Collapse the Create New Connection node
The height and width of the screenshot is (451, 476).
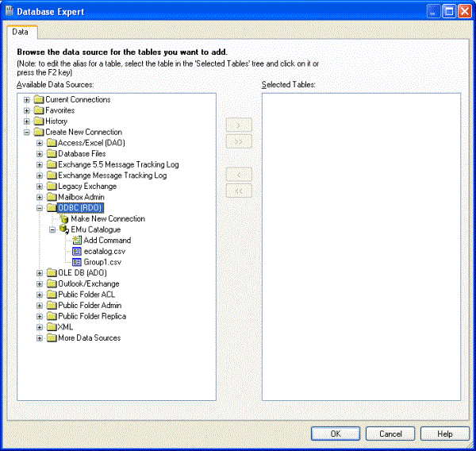point(27,133)
